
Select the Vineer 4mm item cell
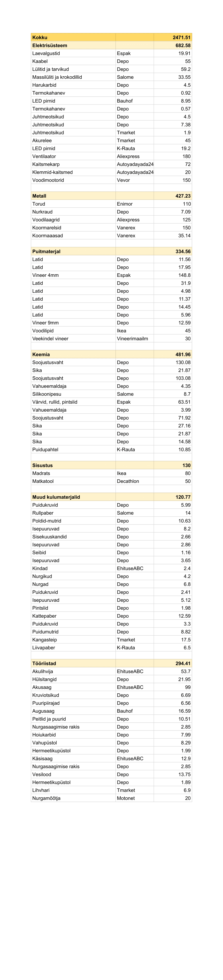click(45, 275)
